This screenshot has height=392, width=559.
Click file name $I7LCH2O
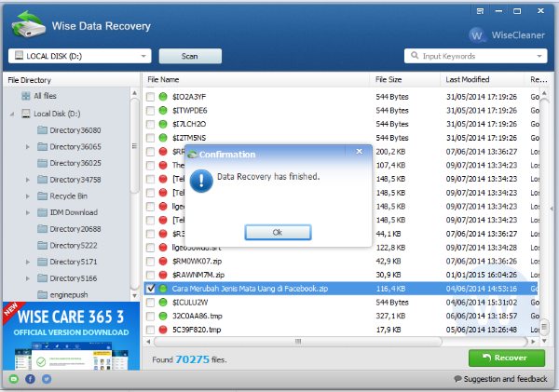coord(189,124)
